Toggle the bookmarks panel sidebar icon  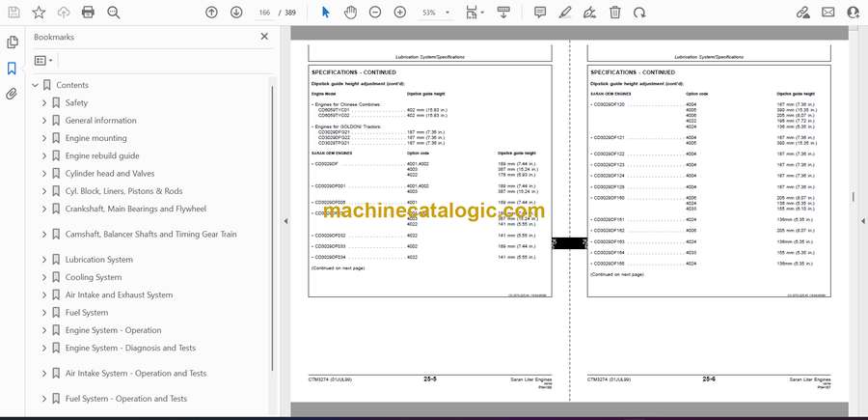tap(12, 69)
